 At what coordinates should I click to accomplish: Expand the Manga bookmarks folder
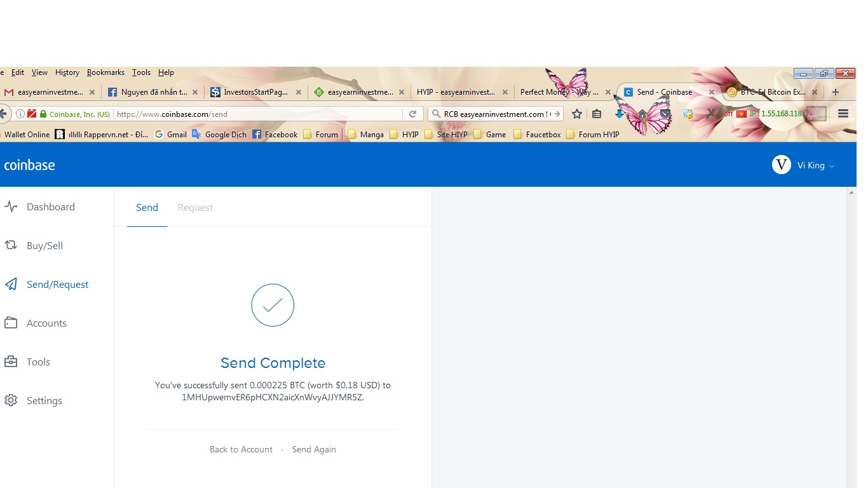point(365,134)
